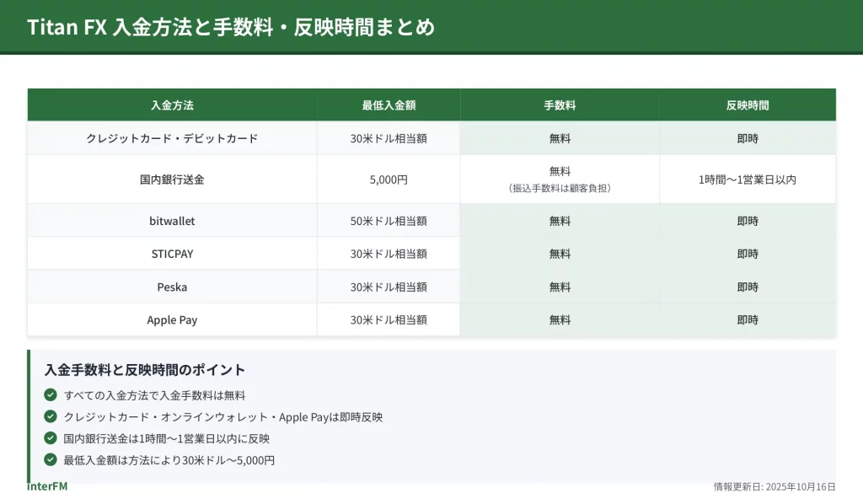
Task: Select the 入金方法 column header
Action: (172, 105)
